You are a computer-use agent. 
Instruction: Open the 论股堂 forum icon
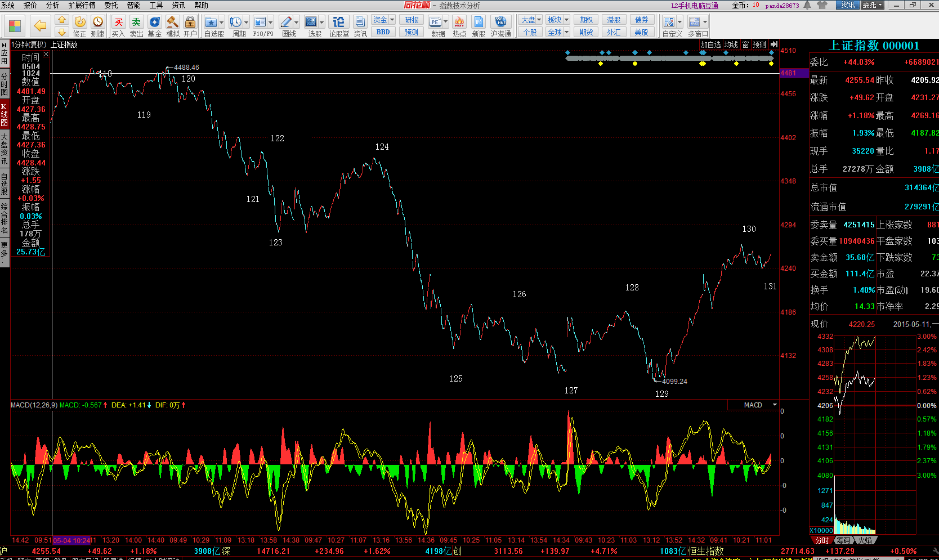point(338,23)
